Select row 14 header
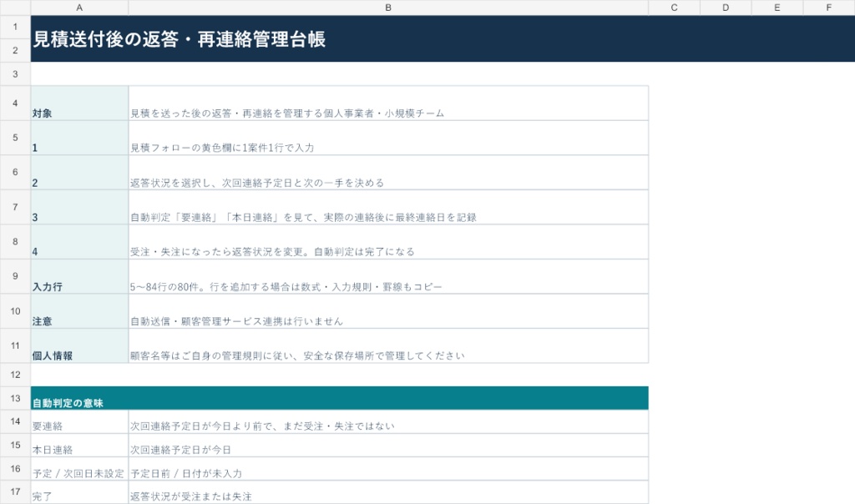The width and height of the screenshot is (855, 504). 15,421
